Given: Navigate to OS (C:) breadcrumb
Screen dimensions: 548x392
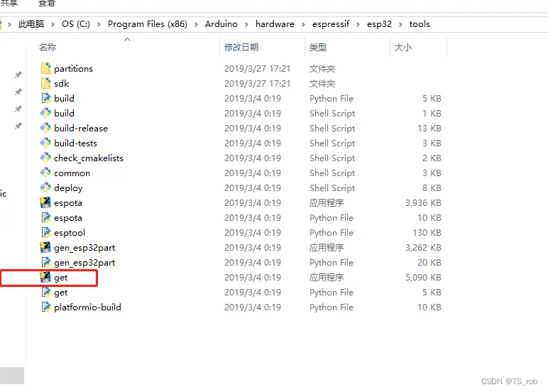Looking at the screenshot, I should click(76, 24).
